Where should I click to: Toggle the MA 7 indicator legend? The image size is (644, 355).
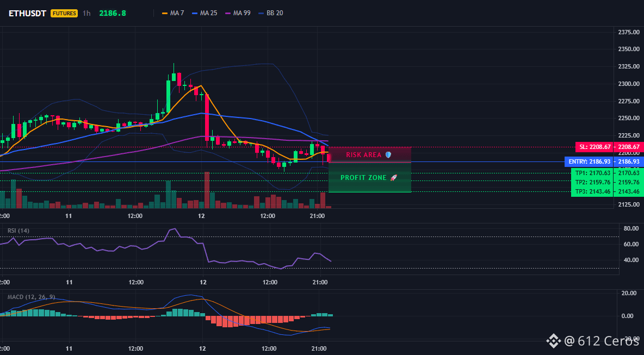[x=173, y=13]
